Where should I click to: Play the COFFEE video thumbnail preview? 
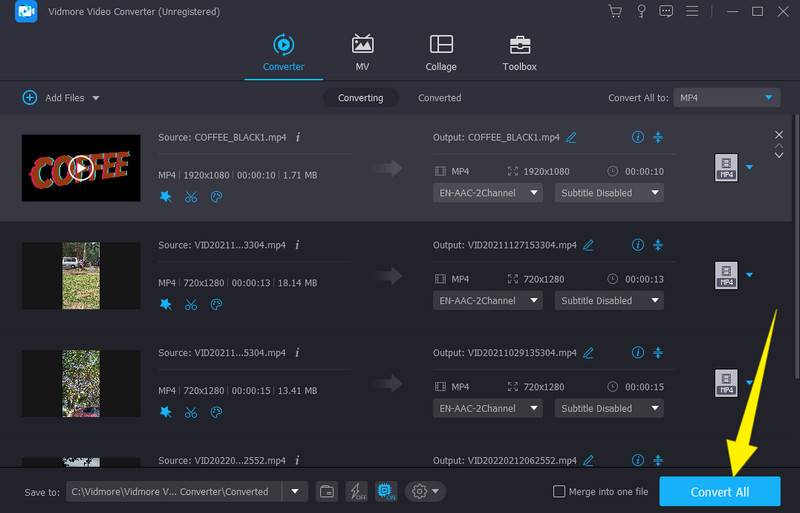[x=81, y=167]
